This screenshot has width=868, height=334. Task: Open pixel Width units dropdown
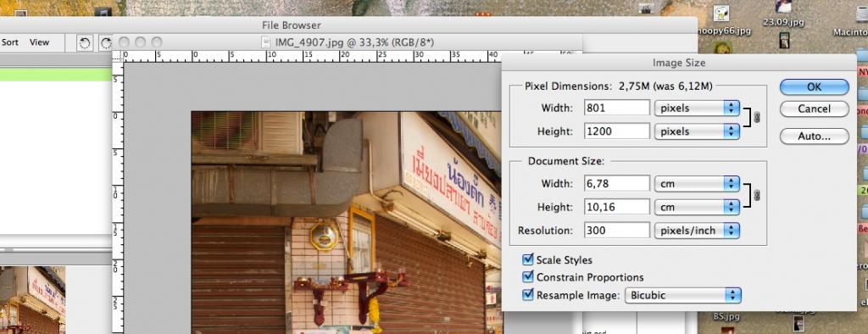coord(697,108)
